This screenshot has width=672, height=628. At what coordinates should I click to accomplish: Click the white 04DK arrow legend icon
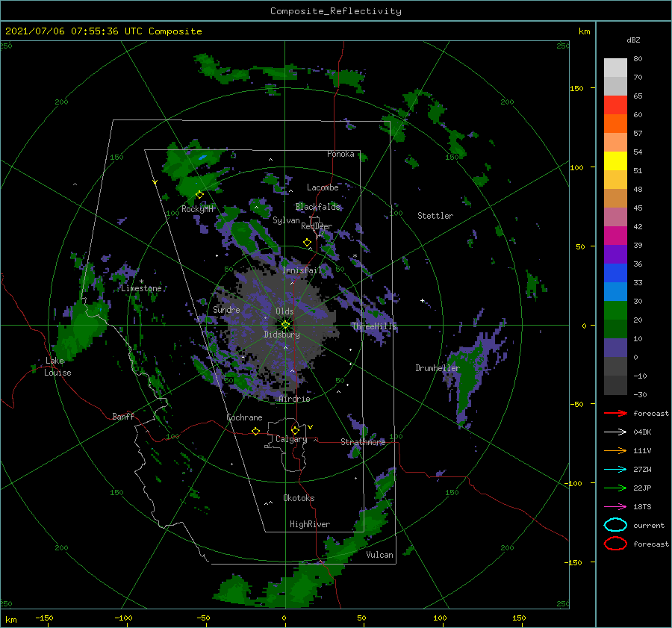615,432
